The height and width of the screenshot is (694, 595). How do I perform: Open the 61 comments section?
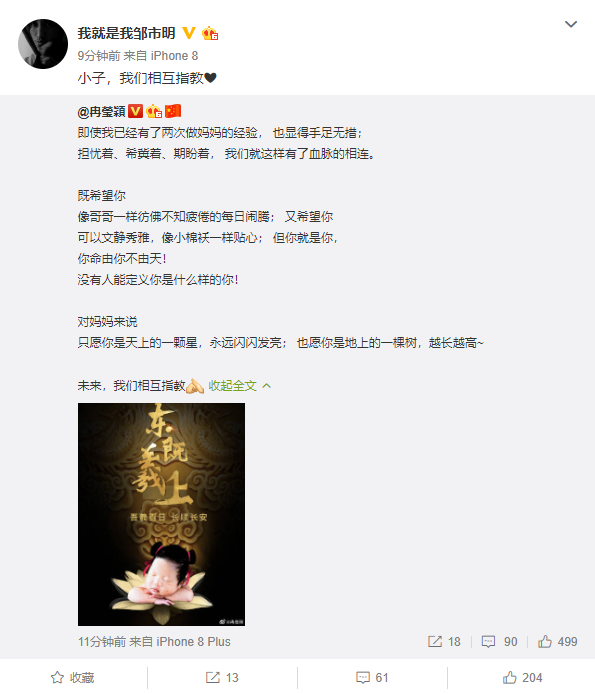[372, 678]
